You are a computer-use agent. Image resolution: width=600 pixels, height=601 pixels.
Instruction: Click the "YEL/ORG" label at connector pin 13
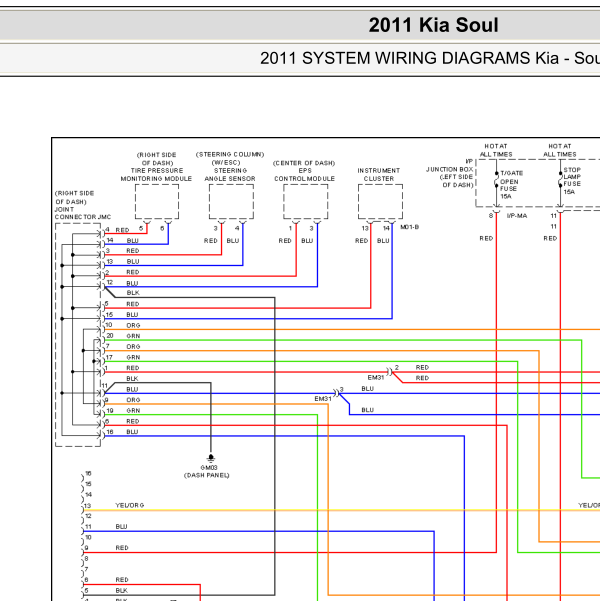pos(130,505)
